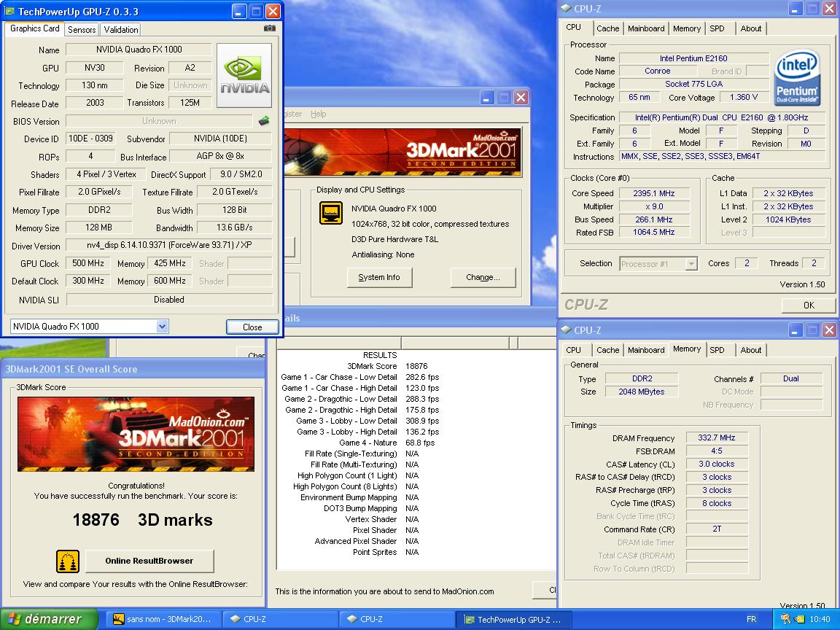Open the Processor #1 selection dropdown
Screen dimensions: 840x630
pos(691,263)
